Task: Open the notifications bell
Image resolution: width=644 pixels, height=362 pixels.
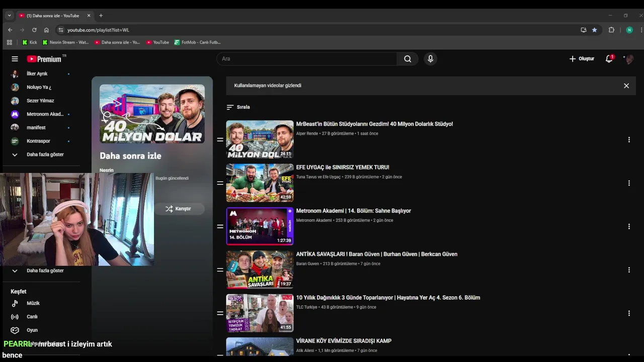Action: pyautogui.click(x=609, y=59)
